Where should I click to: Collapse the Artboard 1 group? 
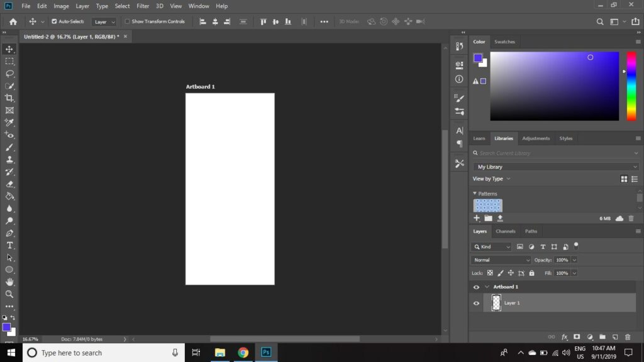[x=487, y=287]
